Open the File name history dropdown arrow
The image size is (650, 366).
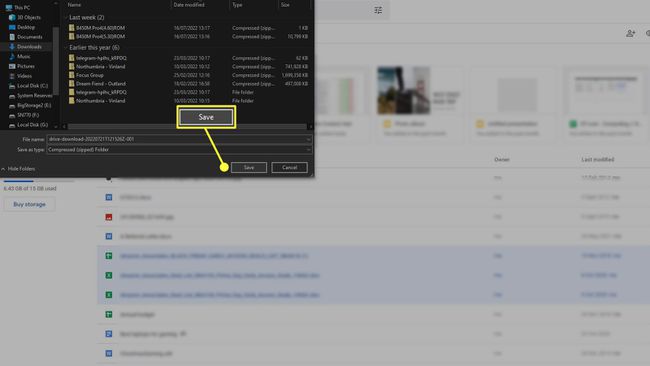308,139
